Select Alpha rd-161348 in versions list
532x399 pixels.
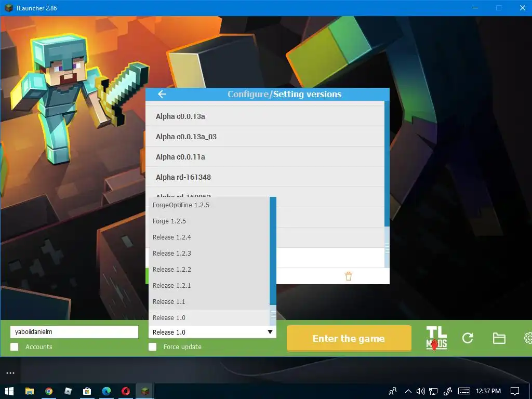point(265,177)
